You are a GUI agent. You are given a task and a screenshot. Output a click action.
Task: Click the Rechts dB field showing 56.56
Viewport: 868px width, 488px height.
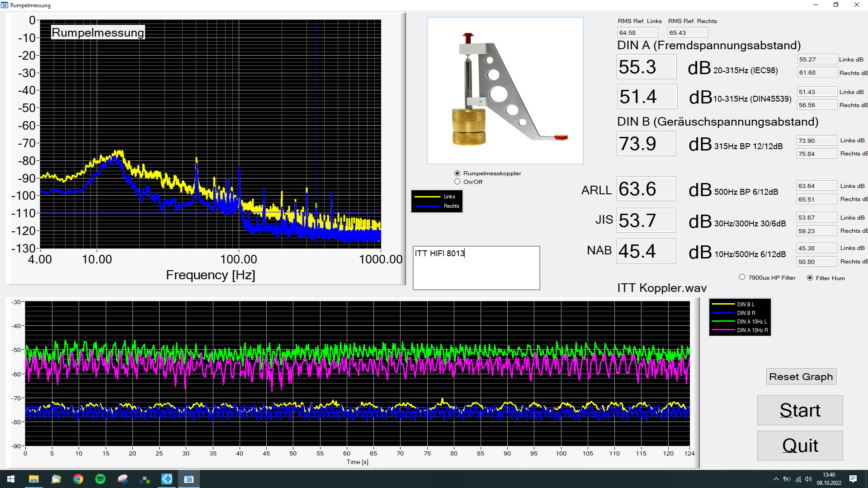(817, 105)
